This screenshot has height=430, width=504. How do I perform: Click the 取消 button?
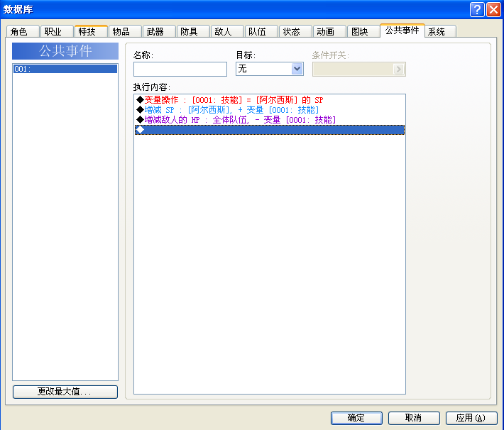click(x=414, y=418)
